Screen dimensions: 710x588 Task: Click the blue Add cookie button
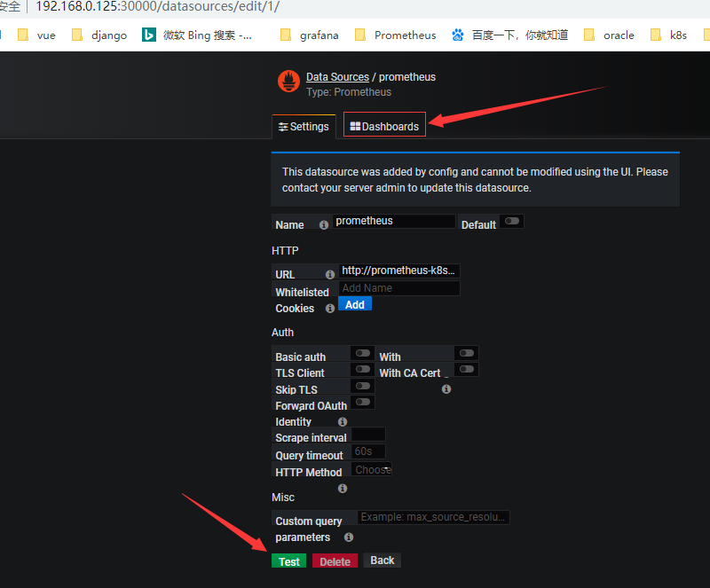tap(354, 304)
